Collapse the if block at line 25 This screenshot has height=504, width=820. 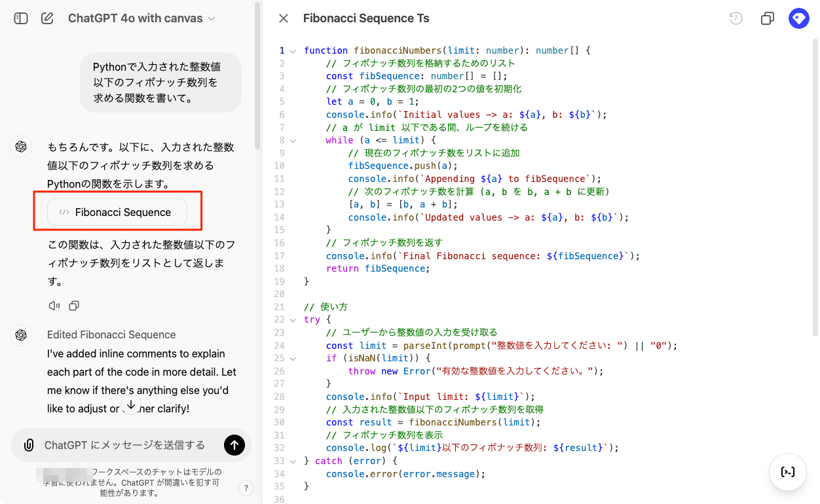(292, 359)
